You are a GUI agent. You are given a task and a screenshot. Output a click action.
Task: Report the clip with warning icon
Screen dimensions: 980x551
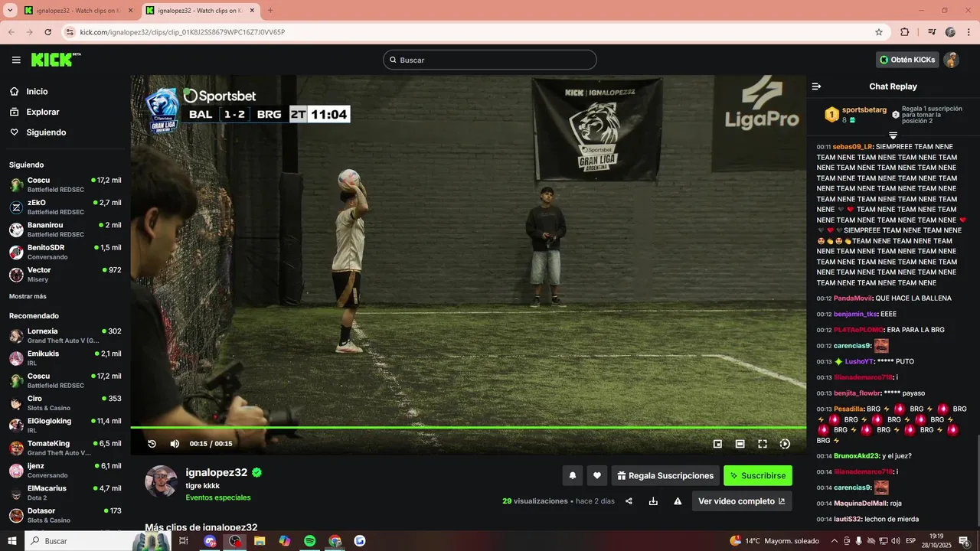click(678, 501)
